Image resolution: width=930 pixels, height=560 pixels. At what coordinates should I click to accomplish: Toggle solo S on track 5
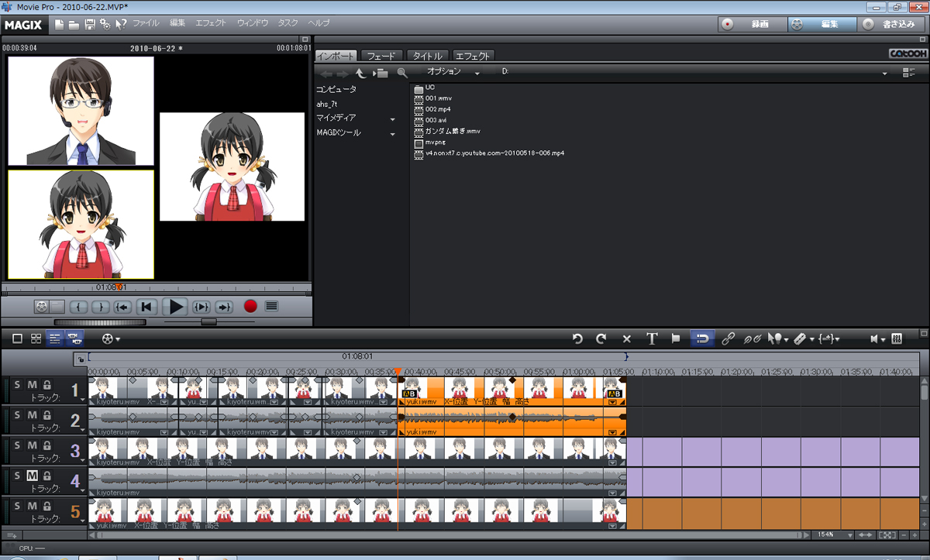pyautogui.click(x=18, y=506)
